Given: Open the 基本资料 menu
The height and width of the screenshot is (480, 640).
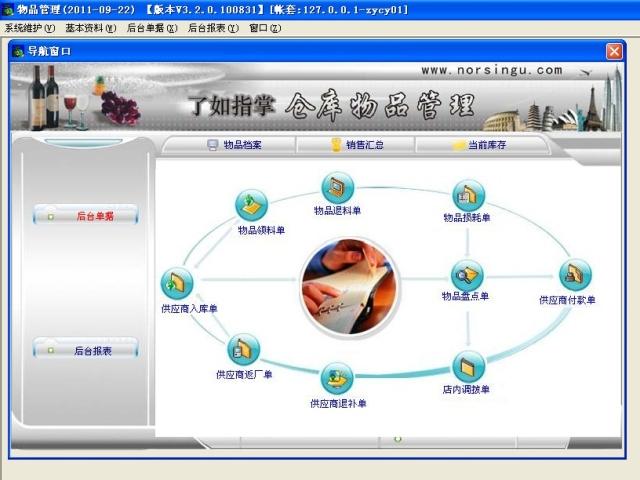Looking at the screenshot, I should pyautogui.click(x=91, y=28).
